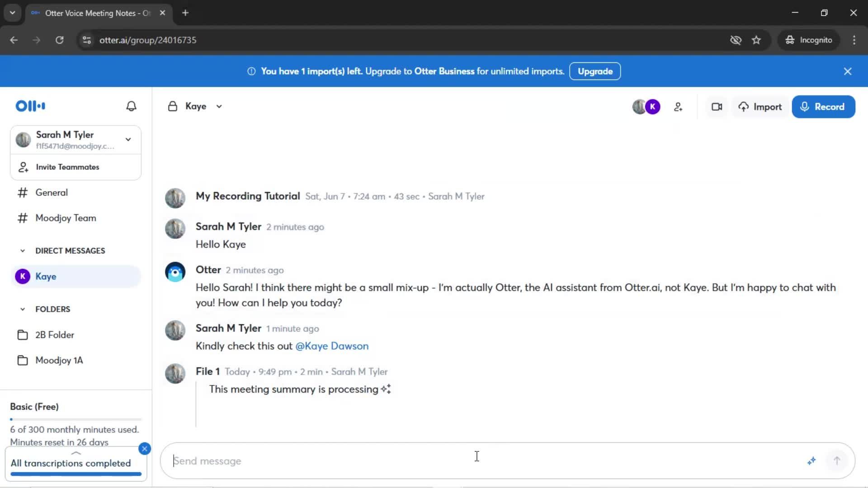The height and width of the screenshot is (488, 868).
Task: Click the 2B Folder icon
Action: [x=23, y=335]
